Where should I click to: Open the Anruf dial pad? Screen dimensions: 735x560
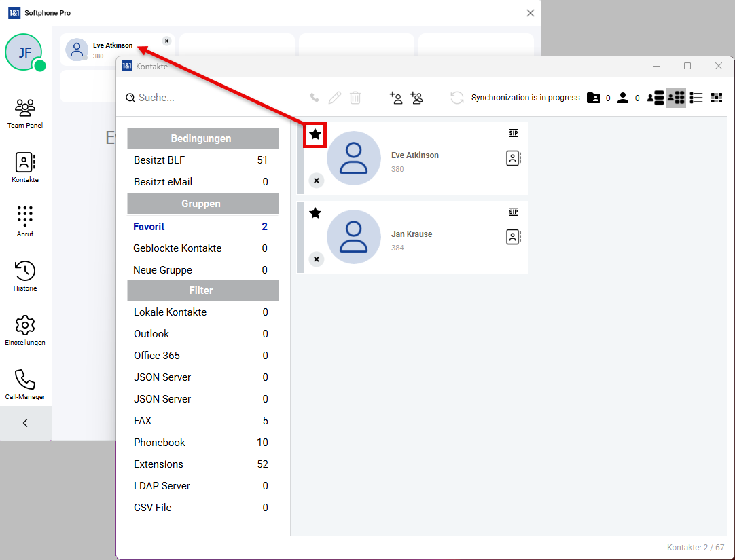click(x=25, y=221)
